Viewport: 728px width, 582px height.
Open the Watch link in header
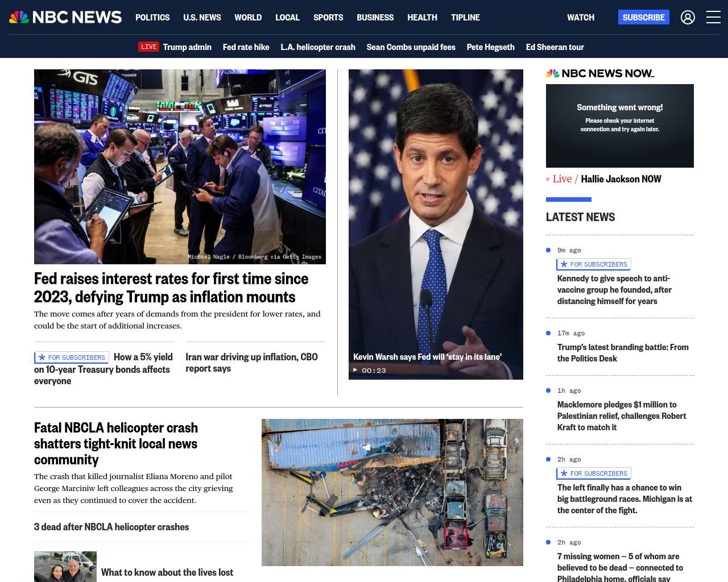(x=581, y=18)
